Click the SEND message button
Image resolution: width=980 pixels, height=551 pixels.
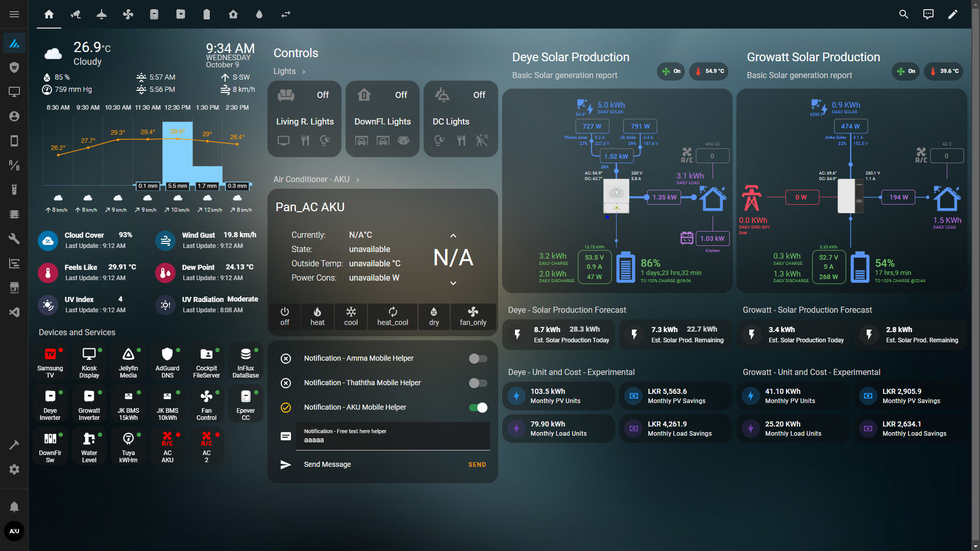pyautogui.click(x=477, y=465)
